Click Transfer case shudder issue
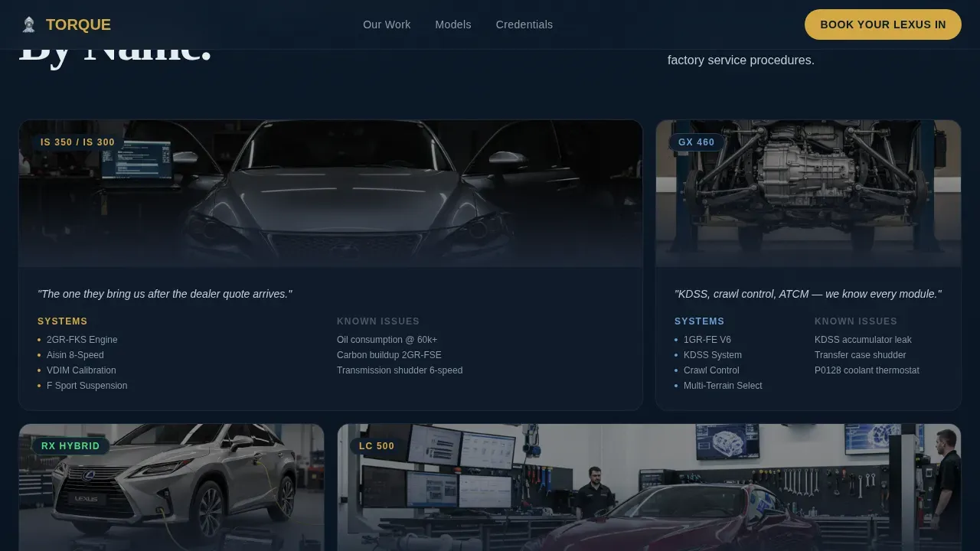This screenshot has width=980, height=551. 860,355
